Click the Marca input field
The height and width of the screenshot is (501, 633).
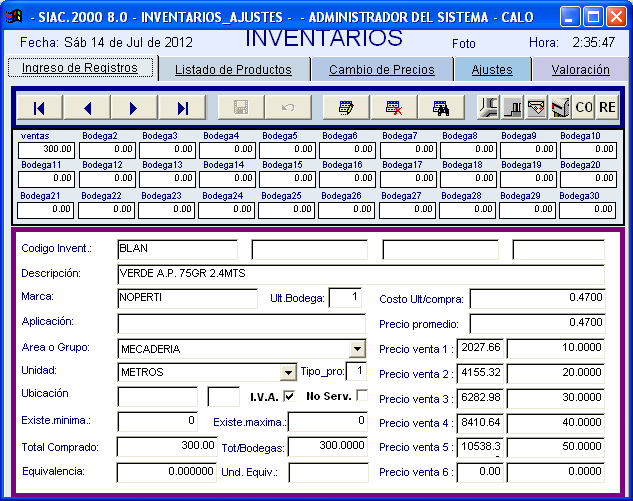(187, 298)
